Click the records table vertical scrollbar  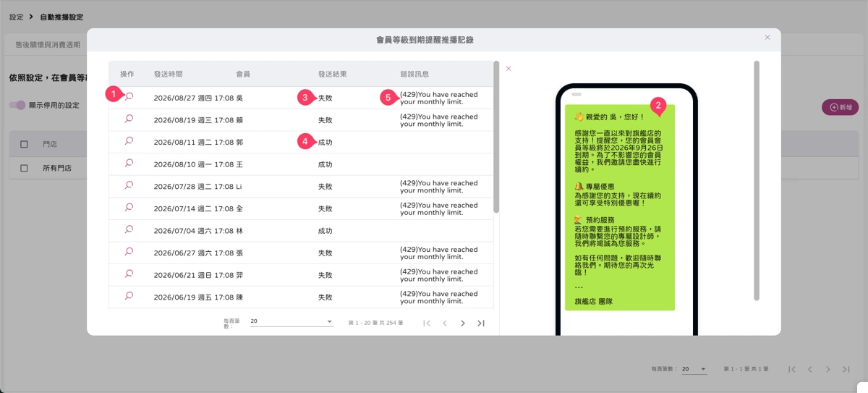point(496,137)
